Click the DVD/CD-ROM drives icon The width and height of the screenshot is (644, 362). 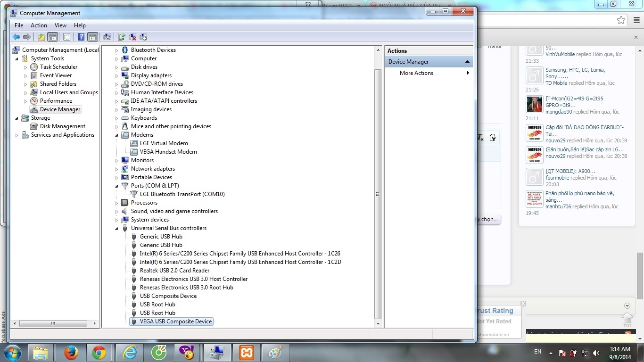(125, 84)
